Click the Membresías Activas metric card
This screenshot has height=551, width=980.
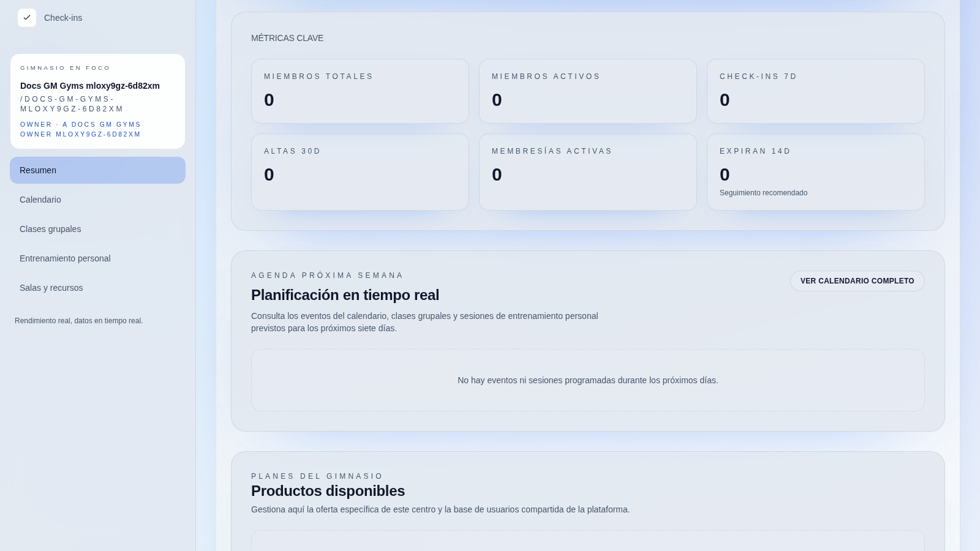tap(587, 172)
